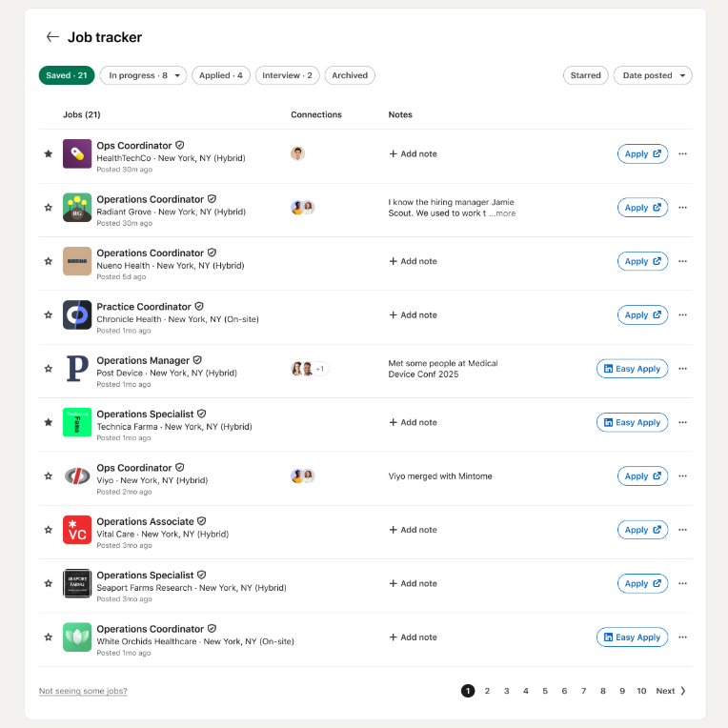Unstar the HealthTechCo Ops Coordinator job
The height and width of the screenshot is (728, 728).
[49, 153]
